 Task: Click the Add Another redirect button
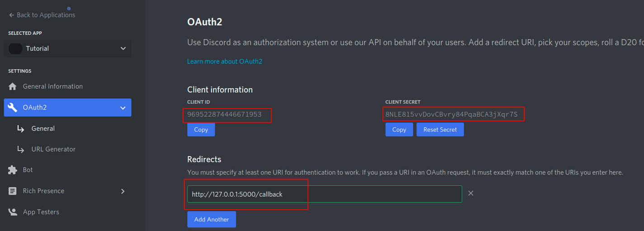[212, 219]
